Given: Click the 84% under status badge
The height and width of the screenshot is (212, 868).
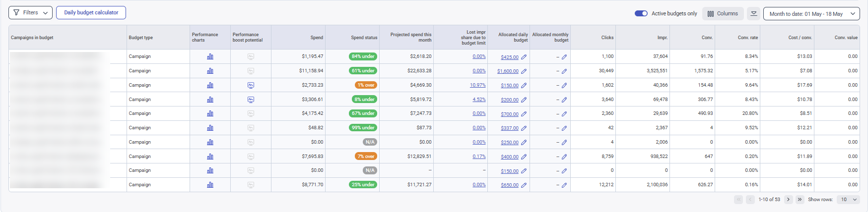Looking at the screenshot, I should [x=363, y=56].
